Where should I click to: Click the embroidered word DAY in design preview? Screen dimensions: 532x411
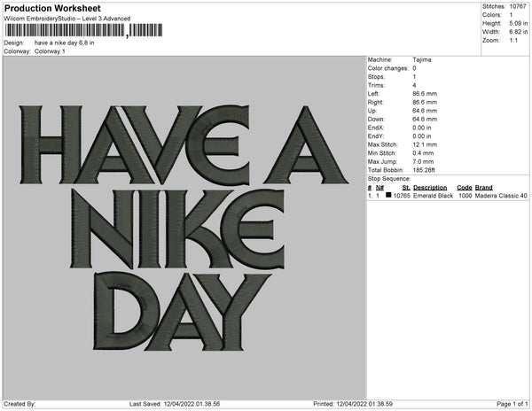coord(182,311)
